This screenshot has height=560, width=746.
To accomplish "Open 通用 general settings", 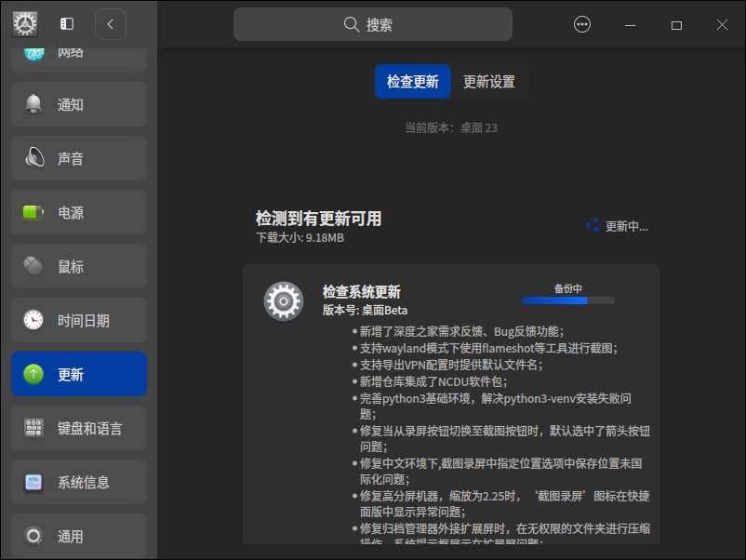I will click(x=79, y=536).
